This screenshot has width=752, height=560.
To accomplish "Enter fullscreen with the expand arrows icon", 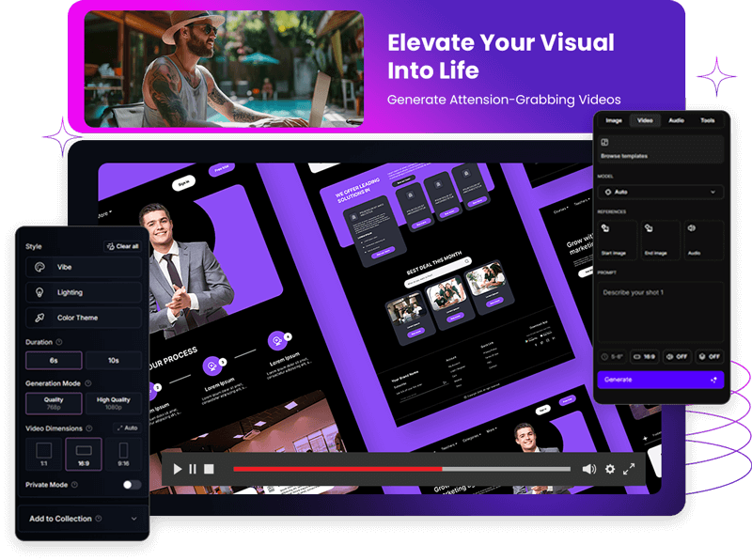I will tap(630, 469).
